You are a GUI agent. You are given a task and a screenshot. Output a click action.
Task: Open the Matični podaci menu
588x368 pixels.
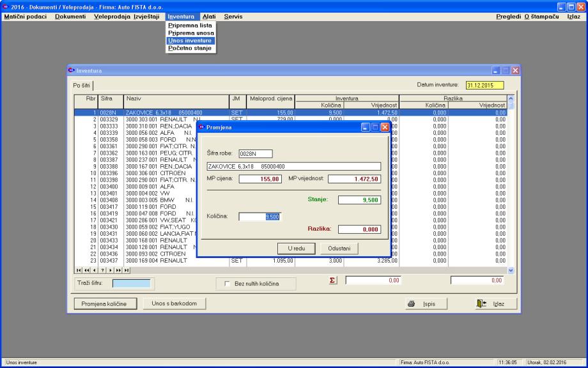click(x=26, y=17)
